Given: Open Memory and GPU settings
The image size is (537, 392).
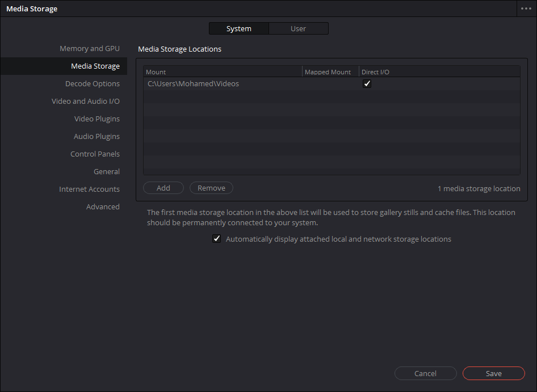Looking at the screenshot, I should [x=90, y=49].
